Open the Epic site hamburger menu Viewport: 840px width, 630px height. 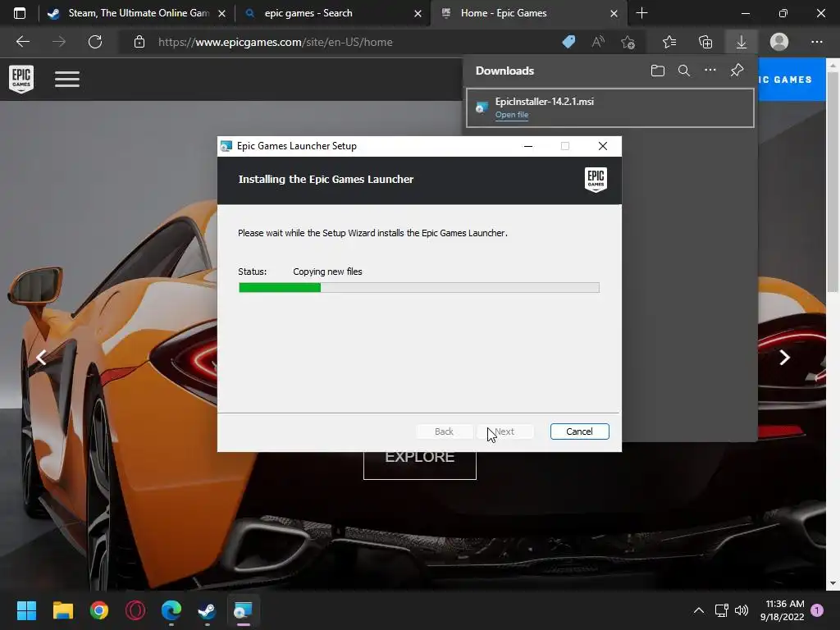click(67, 80)
